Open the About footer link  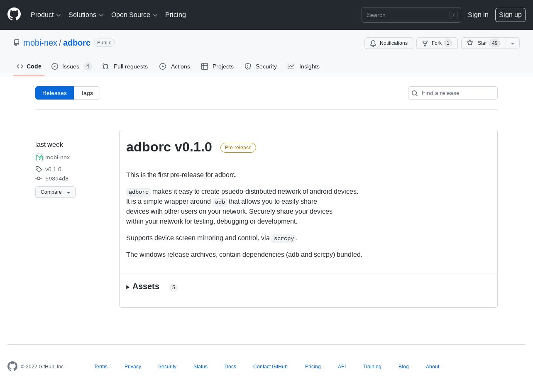[433, 367]
